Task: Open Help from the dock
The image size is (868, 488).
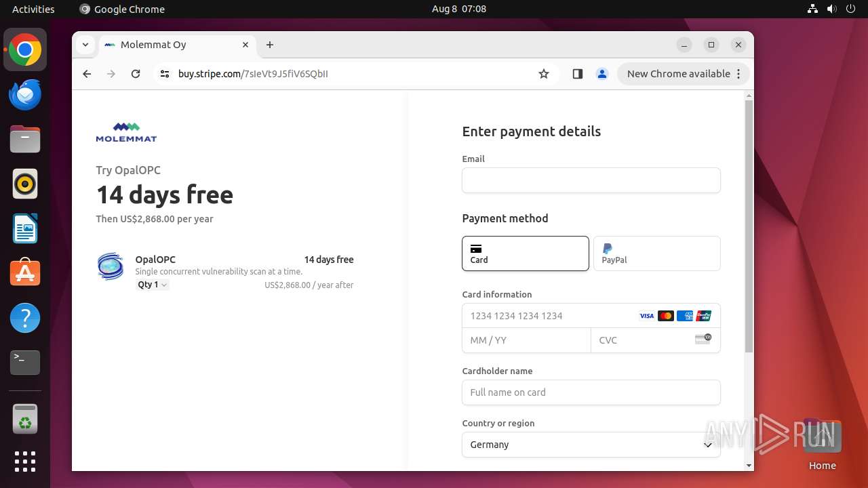Action: pyautogui.click(x=25, y=318)
